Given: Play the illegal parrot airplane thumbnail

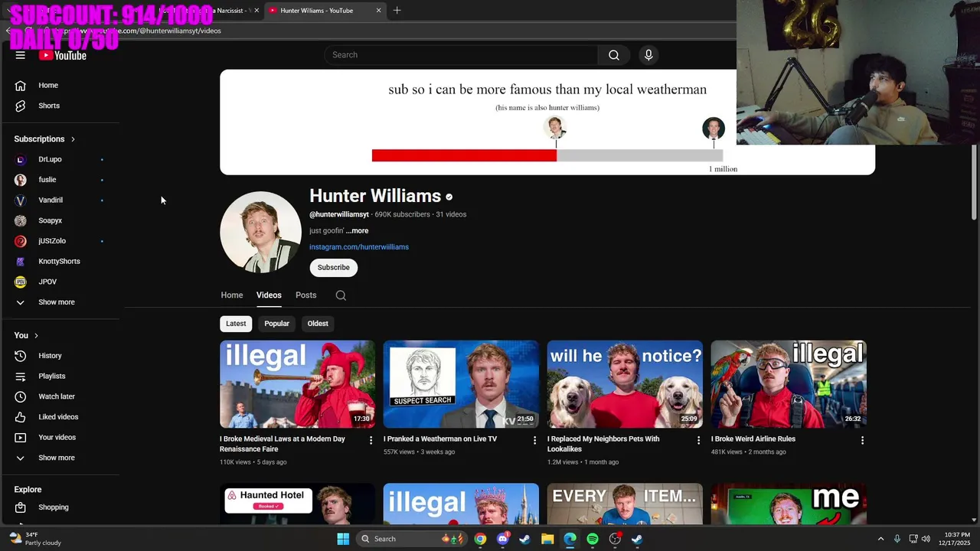Looking at the screenshot, I should (x=789, y=384).
